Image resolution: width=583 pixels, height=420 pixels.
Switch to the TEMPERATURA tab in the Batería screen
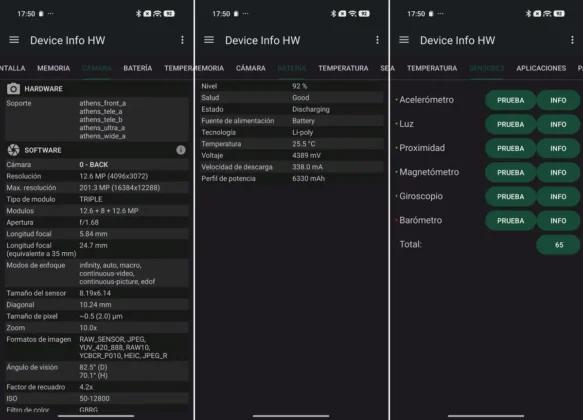(343, 68)
